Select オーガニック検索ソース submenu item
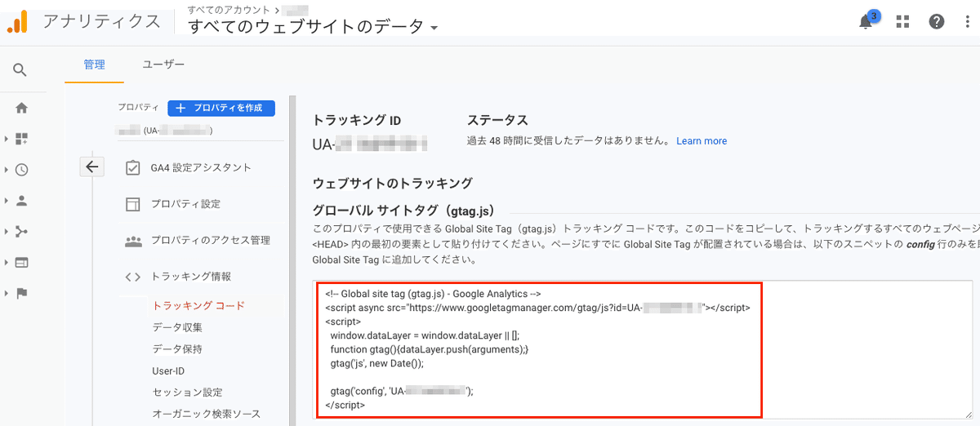 click(x=206, y=415)
